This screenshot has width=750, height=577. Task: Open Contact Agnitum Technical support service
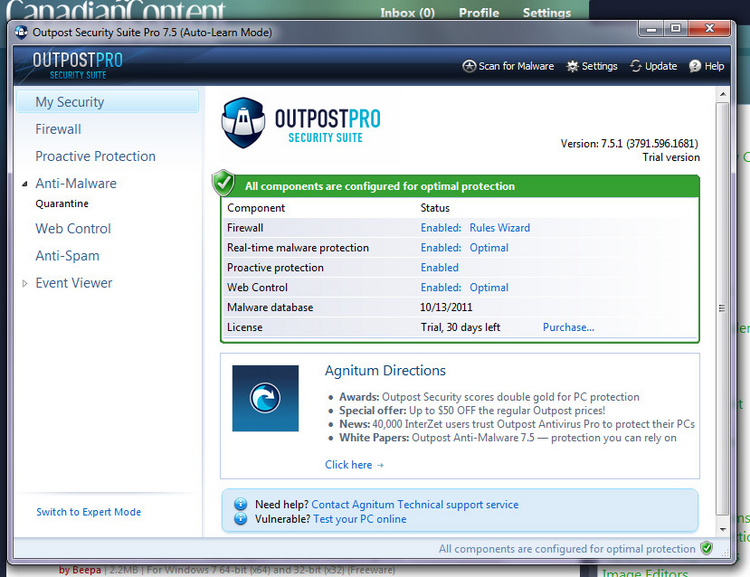(415, 504)
